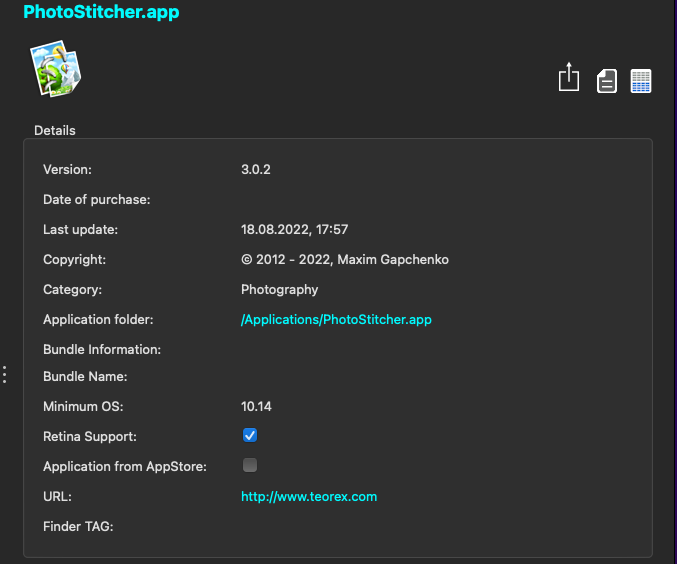Toggle the Application from AppStore checkbox
Image resolution: width=677 pixels, height=564 pixels.
(250, 465)
